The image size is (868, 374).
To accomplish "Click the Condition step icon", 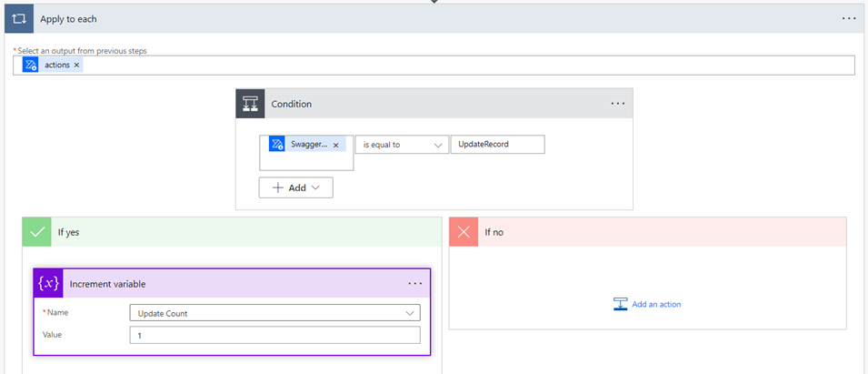I will click(251, 104).
